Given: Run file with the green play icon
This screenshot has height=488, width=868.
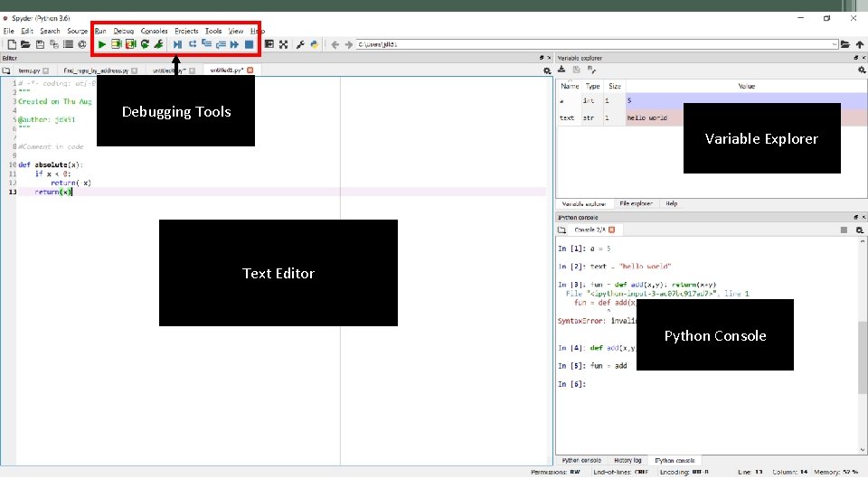Looking at the screenshot, I should 102,44.
